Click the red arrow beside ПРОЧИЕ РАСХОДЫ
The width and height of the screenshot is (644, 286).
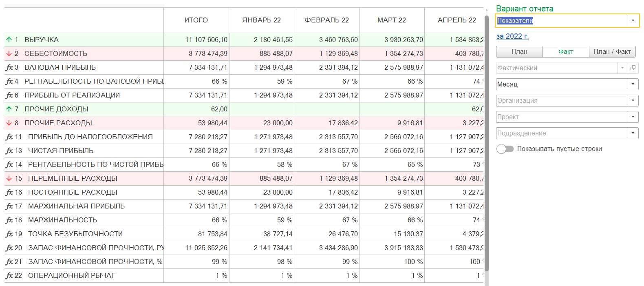(x=9, y=123)
